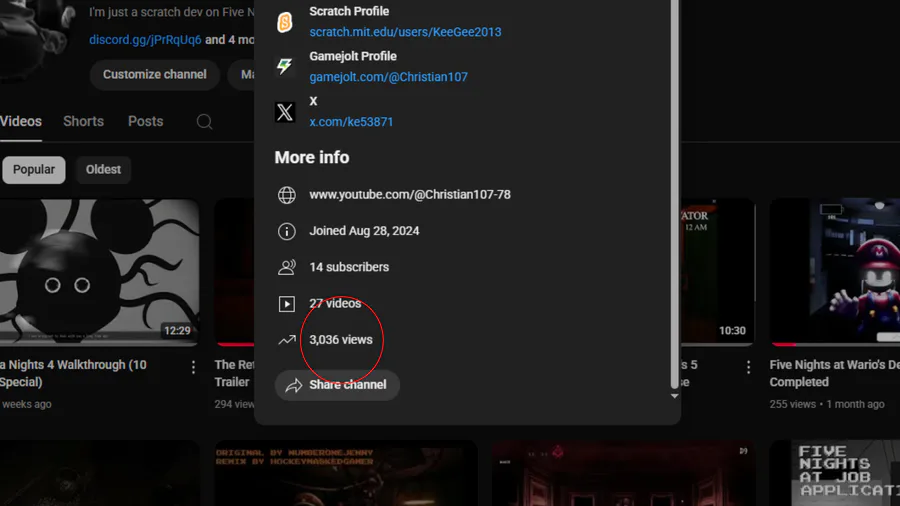Screen dimensions: 900x506
Task: Open scratch.mit.edu/users/KeeGee2013 link
Action: coord(405,32)
